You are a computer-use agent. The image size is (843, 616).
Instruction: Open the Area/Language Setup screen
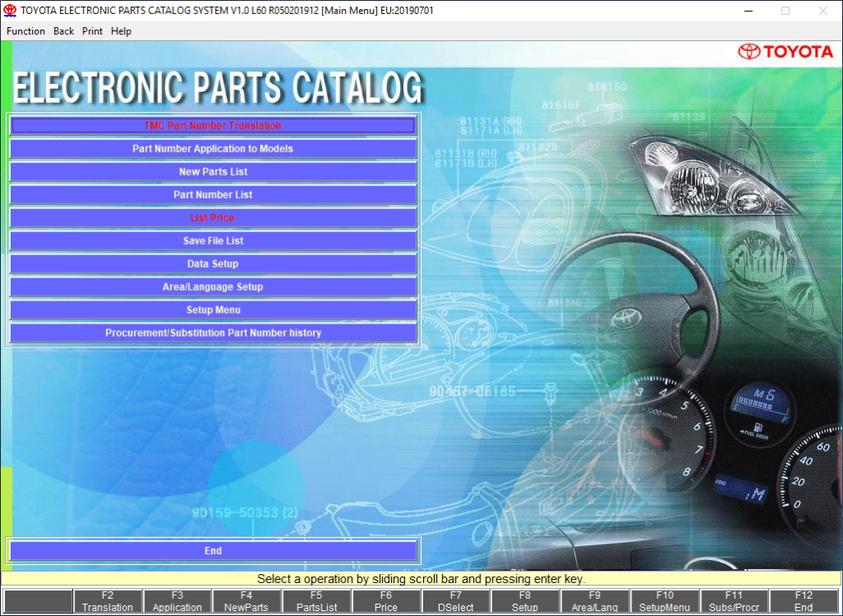tap(212, 287)
